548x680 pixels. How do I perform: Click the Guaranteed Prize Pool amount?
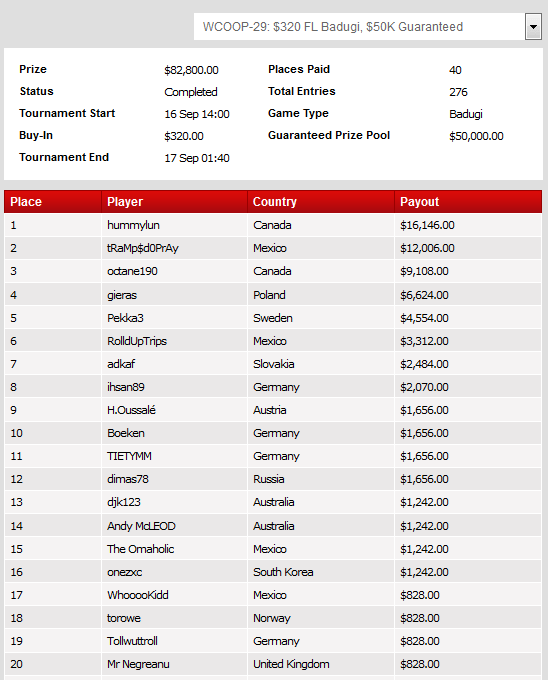pos(476,136)
